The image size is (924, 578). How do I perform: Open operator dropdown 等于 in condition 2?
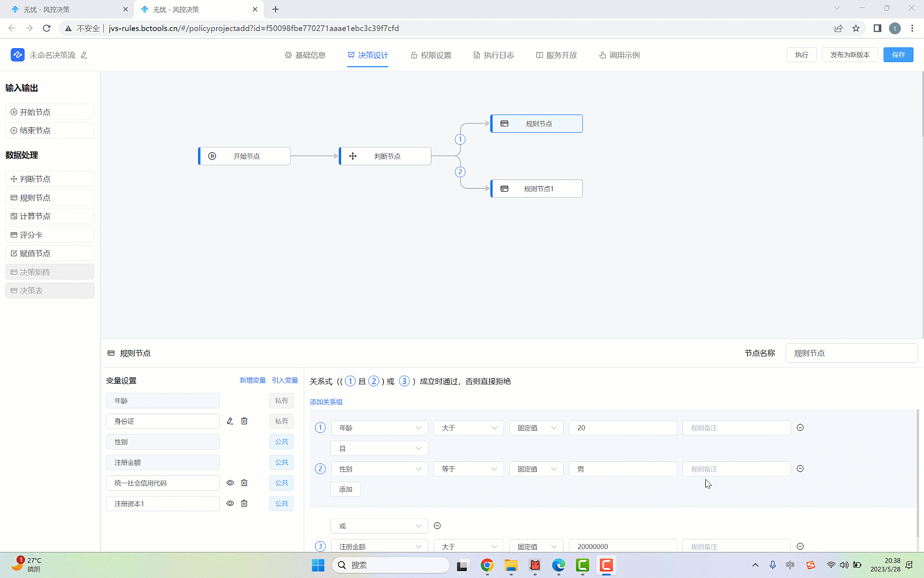click(x=468, y=469)
